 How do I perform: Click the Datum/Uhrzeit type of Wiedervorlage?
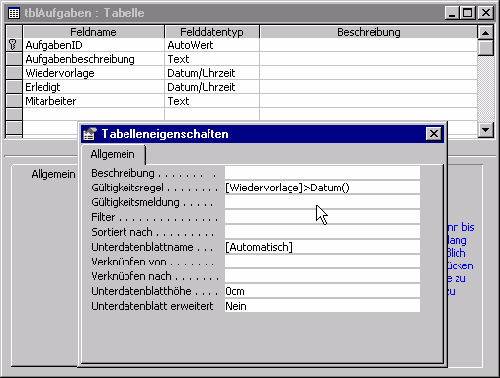click(212, 73)
